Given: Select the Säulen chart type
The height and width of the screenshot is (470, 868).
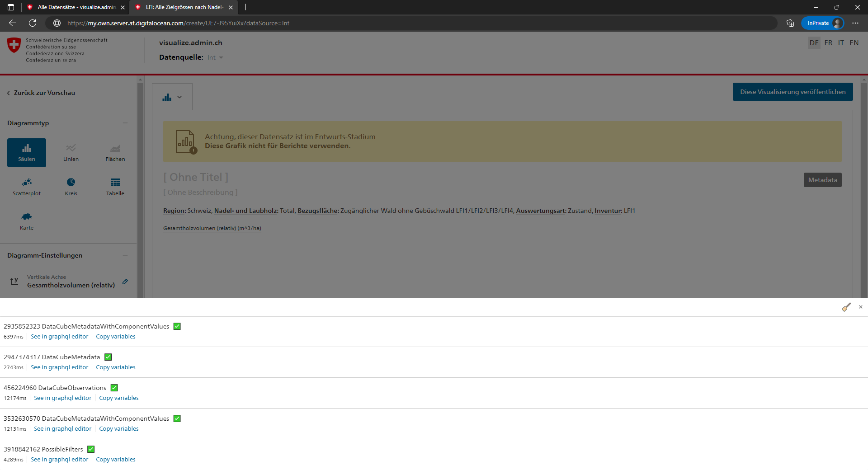Looking at the screenshot, I should (x=26, y=152).
